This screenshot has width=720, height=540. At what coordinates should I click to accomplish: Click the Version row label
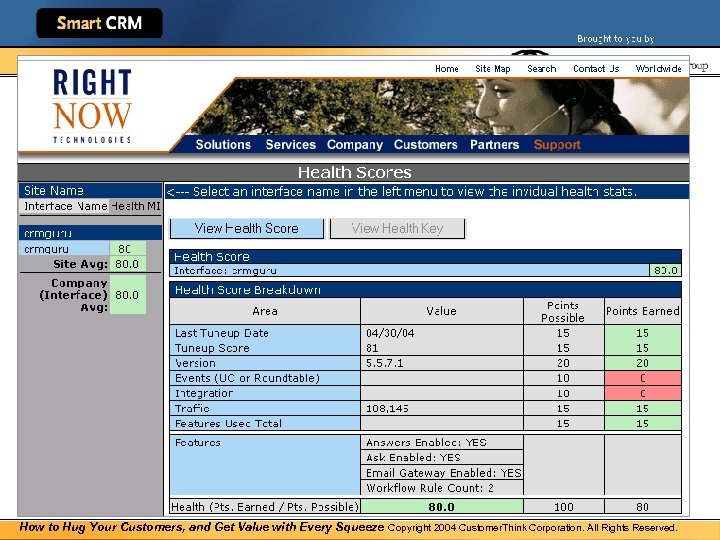(x=195, y=363)
